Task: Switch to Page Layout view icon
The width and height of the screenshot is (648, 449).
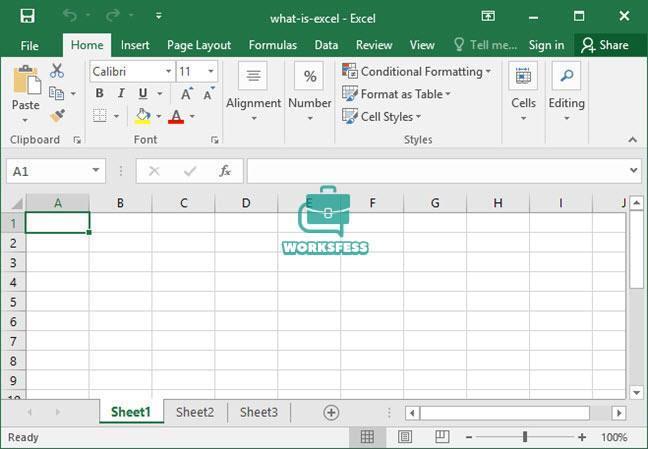Action: click(x=405, y=437)
